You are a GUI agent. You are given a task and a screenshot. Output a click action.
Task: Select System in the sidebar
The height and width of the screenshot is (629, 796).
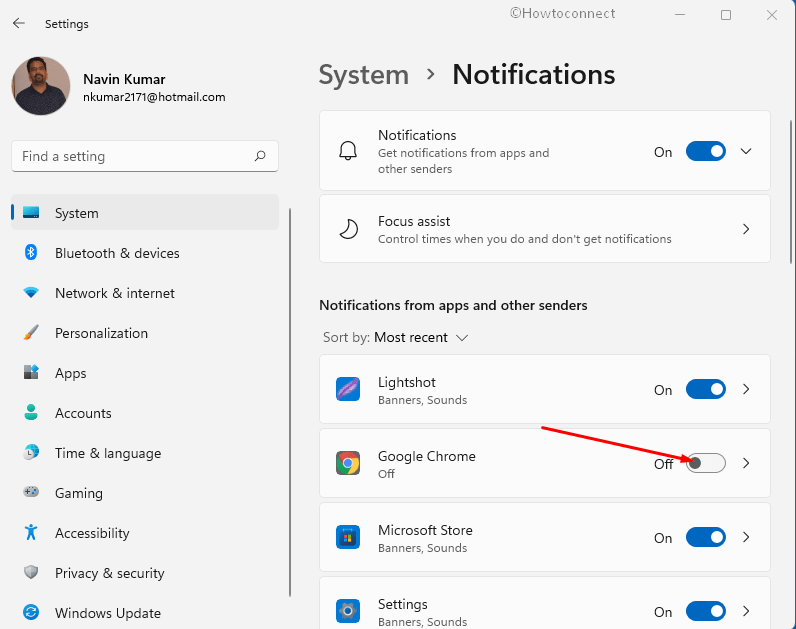[x=145, y=213]
